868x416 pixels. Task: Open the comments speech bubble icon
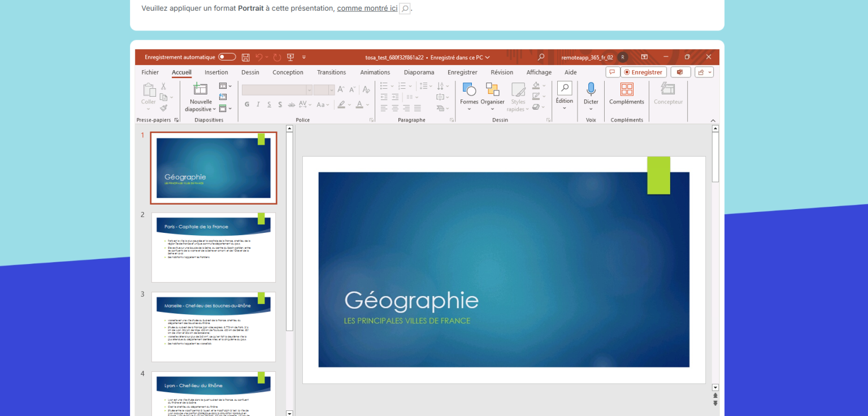(x=612, y=72)
